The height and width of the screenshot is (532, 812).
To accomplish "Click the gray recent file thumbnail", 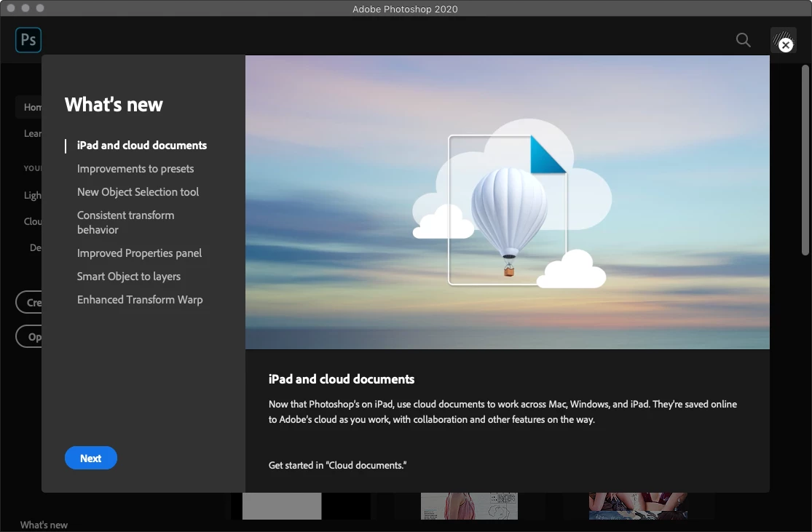I will [282, 506].
